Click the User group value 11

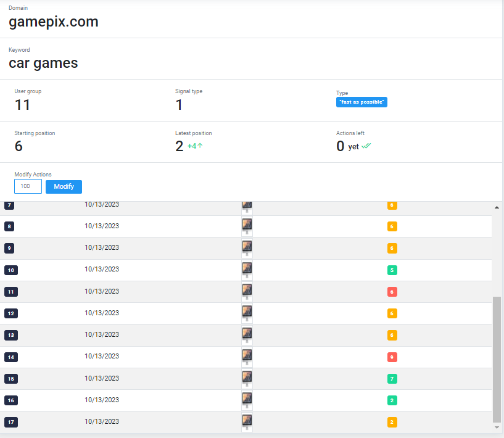(x=22, y=105)
